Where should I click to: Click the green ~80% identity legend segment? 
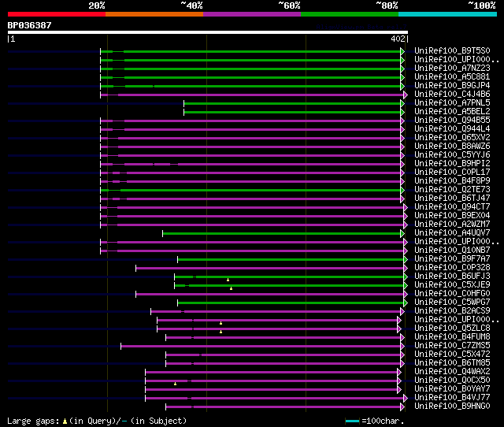click(x=350, y=14)
